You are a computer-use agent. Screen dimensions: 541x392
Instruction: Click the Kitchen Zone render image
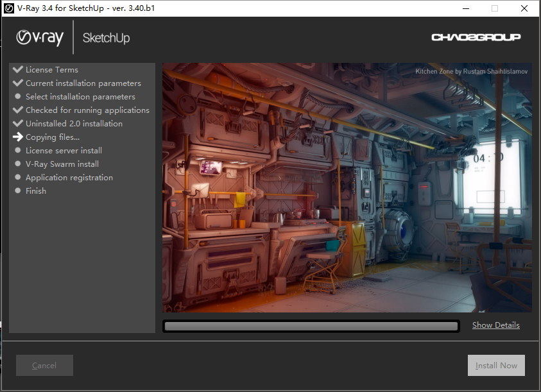[x=347, y=187]
